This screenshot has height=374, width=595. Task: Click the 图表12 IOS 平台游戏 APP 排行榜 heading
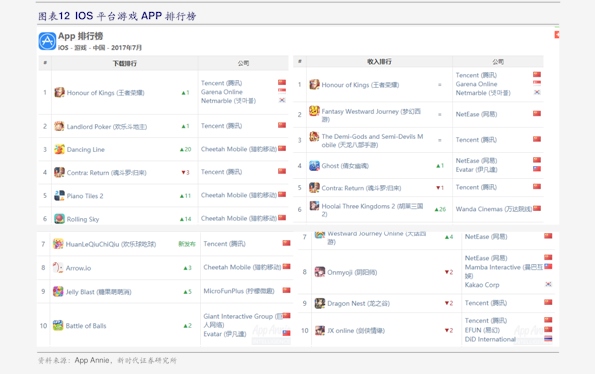(x=117, y=16)
